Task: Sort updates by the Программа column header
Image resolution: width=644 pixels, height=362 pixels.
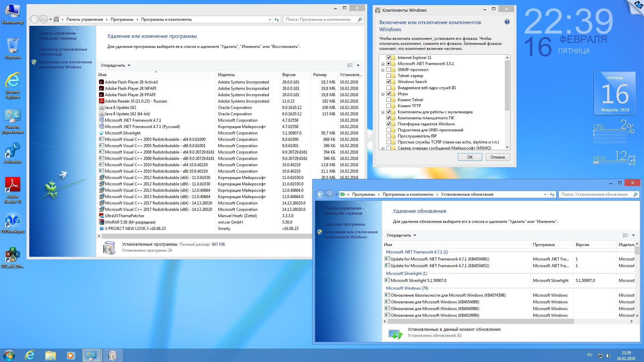Action: [x=543, y=245]
